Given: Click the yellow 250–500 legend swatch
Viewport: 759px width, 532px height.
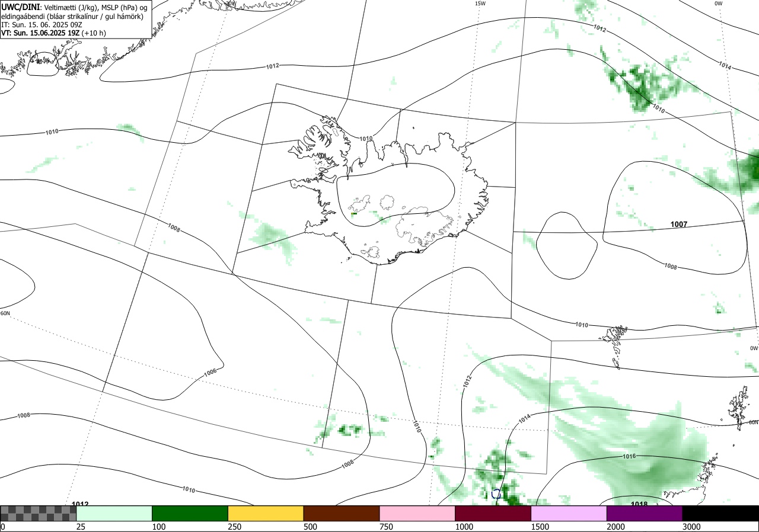Looking at the screenshot, I should pos(266,513).
